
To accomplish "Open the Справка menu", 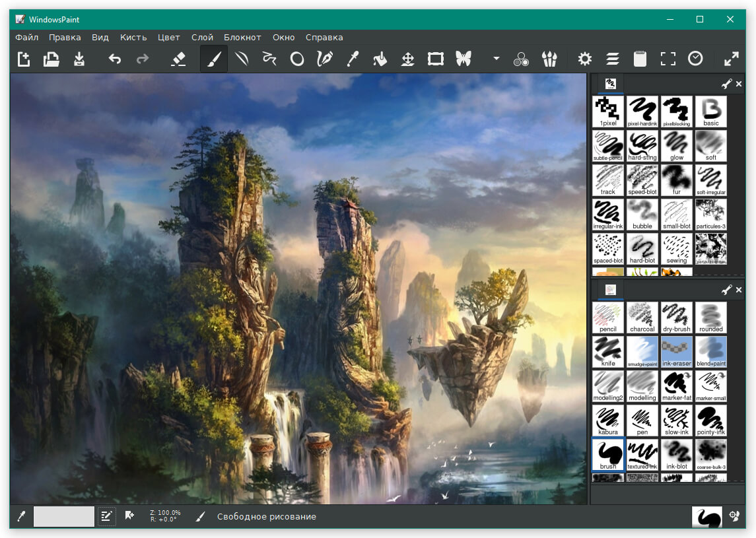I will (x=324, y=37).
